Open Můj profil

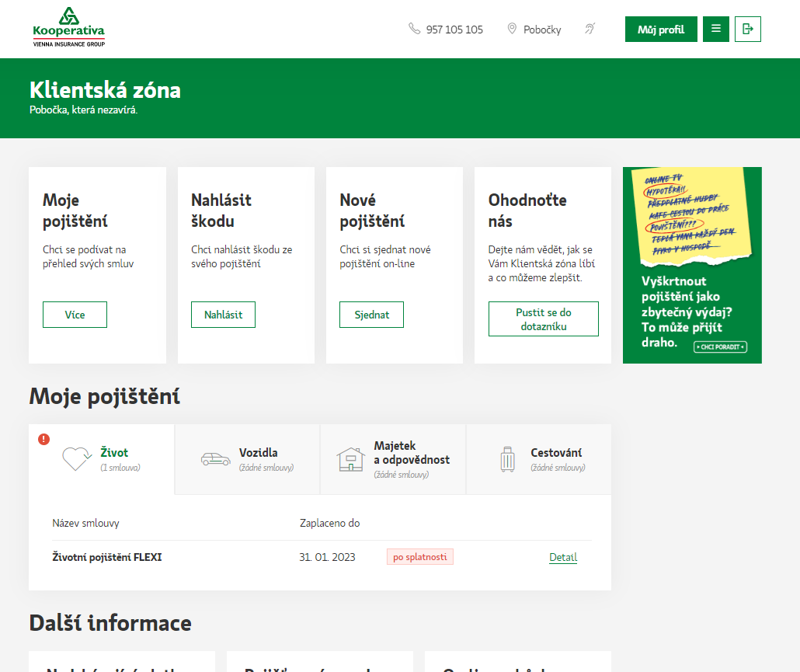(660, 30)
